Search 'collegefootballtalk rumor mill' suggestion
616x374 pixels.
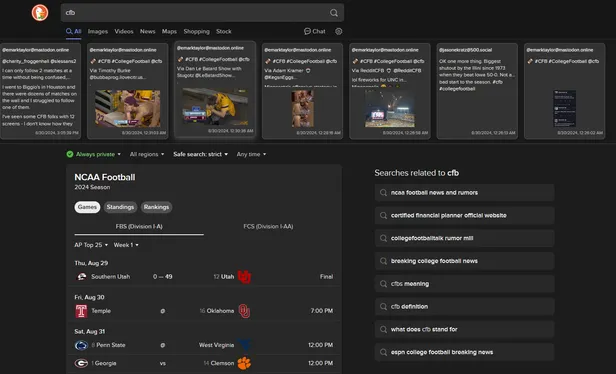coord(464,238)
